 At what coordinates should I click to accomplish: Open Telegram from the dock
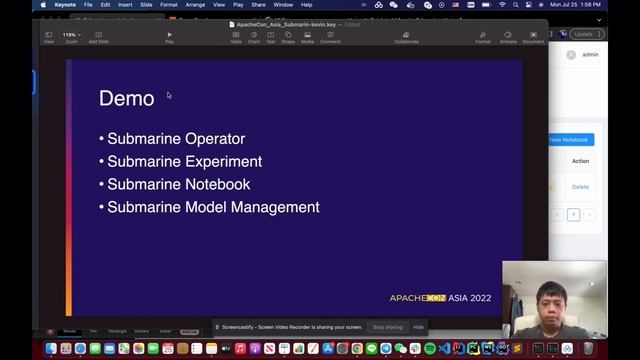tap(386, 349)
